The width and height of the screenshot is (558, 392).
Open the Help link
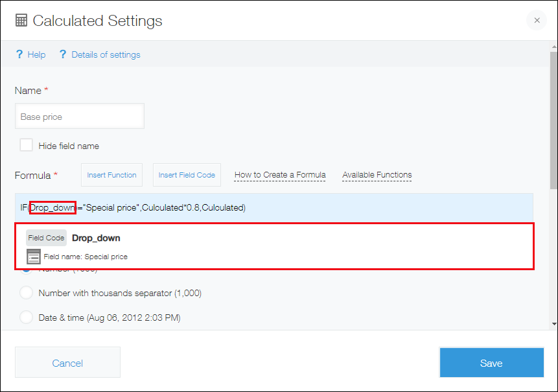point(37,54)
